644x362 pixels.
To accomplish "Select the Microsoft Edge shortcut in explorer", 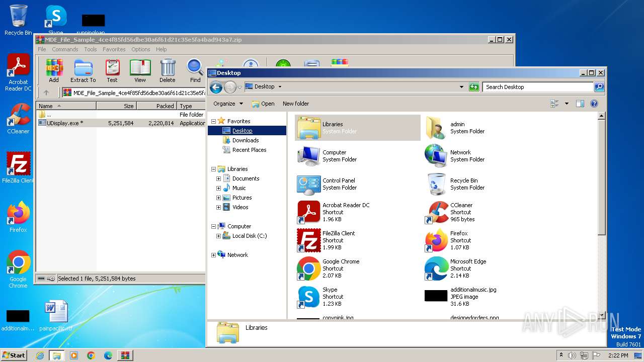I will (x=485, y=268).
